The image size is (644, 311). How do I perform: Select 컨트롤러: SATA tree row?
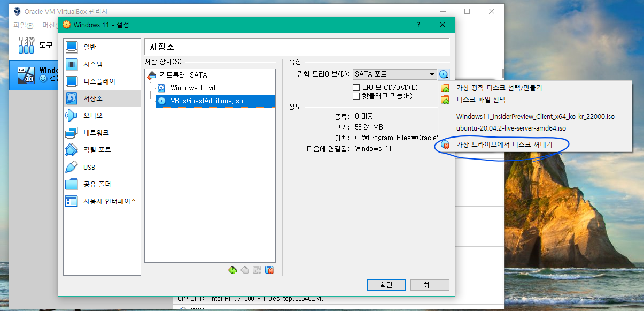pos(210,75)
